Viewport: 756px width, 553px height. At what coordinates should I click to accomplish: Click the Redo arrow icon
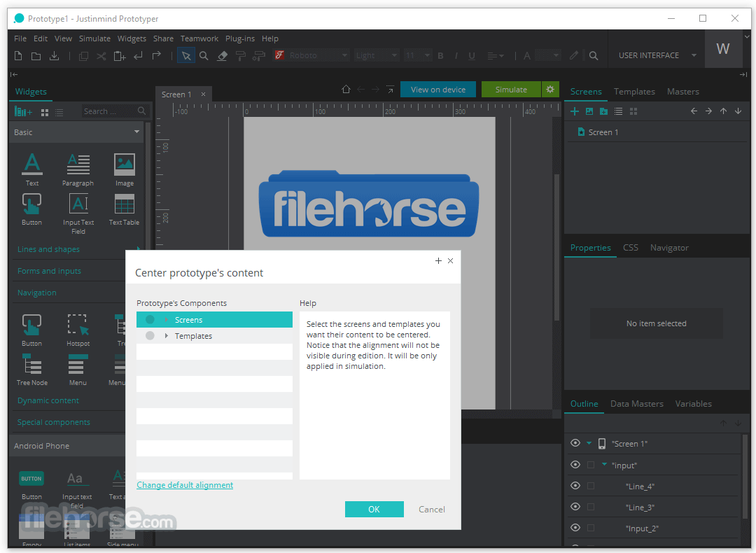[157, 56]
